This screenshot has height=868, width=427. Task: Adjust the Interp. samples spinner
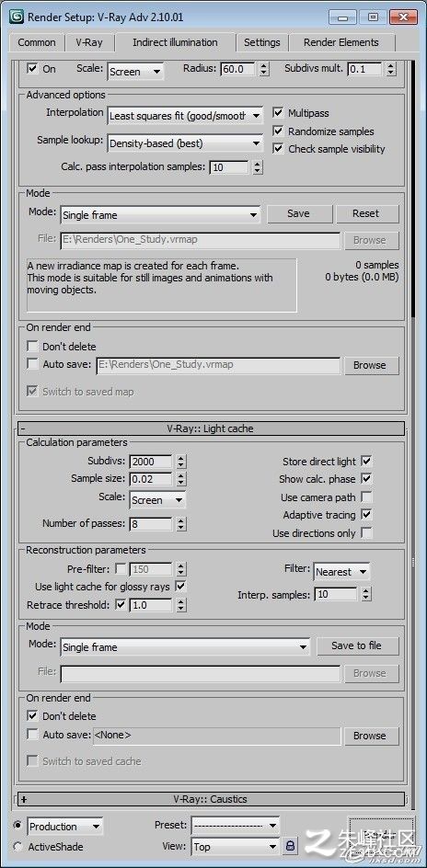point(365,595)
